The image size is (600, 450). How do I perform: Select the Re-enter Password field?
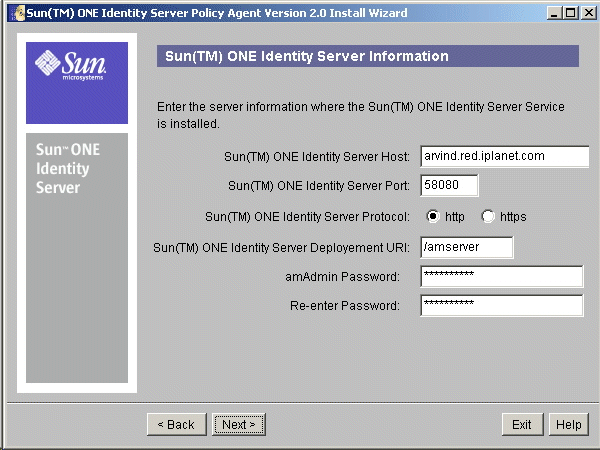click(x=502, y=305)
